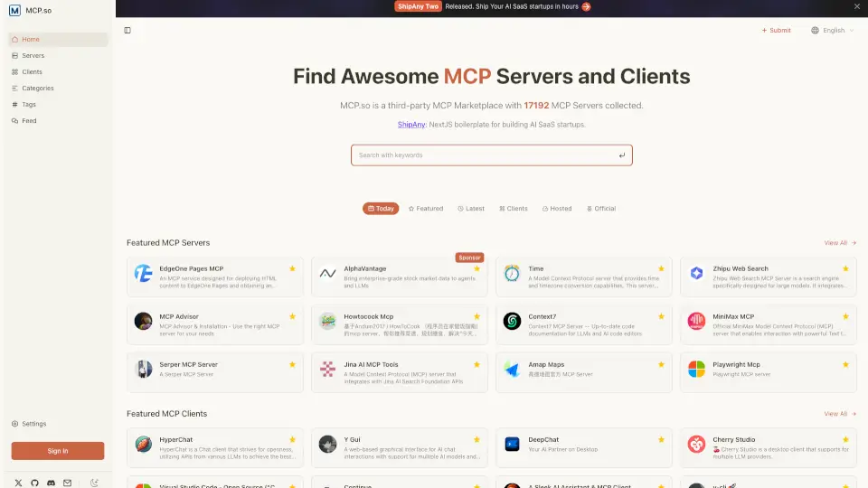Click the Playwright Mcp colorful icon
Viewport: 868px width, 488px height.
coord(696,369)
